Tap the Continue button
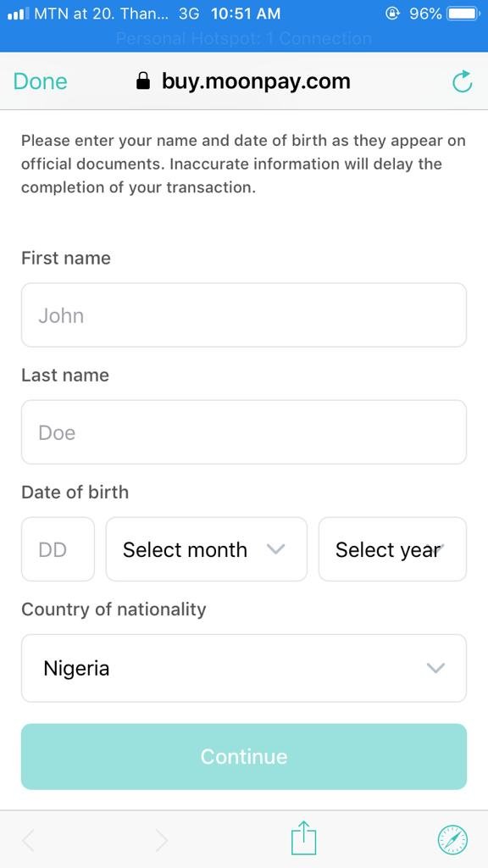 point(244,756)
